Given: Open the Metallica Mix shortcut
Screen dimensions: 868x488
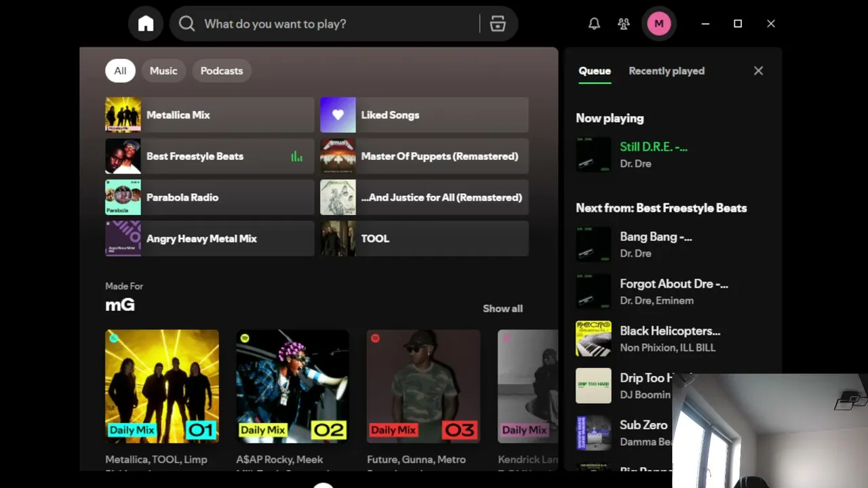Looking at the screenshot, I should [x=210, y=115].
